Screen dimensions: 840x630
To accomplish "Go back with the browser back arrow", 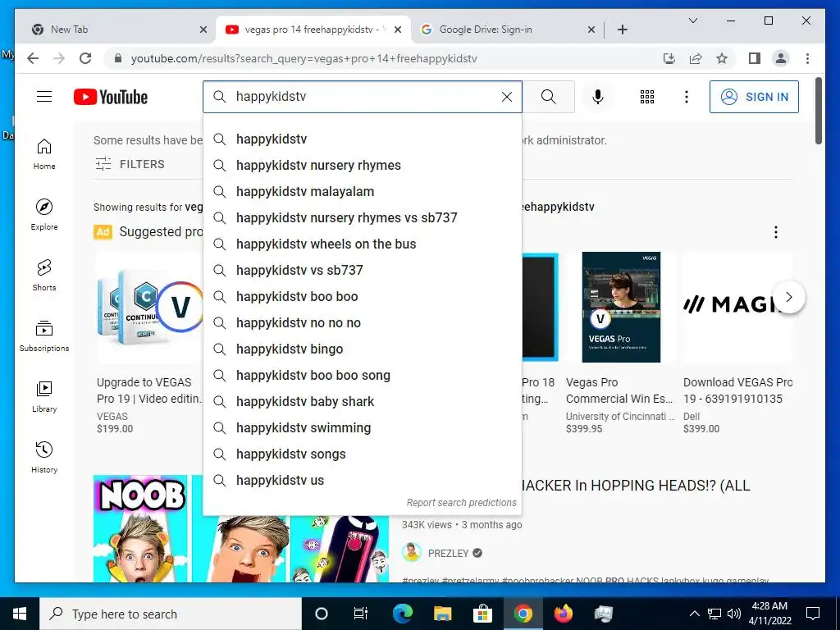I will click(x=33, y=58).
